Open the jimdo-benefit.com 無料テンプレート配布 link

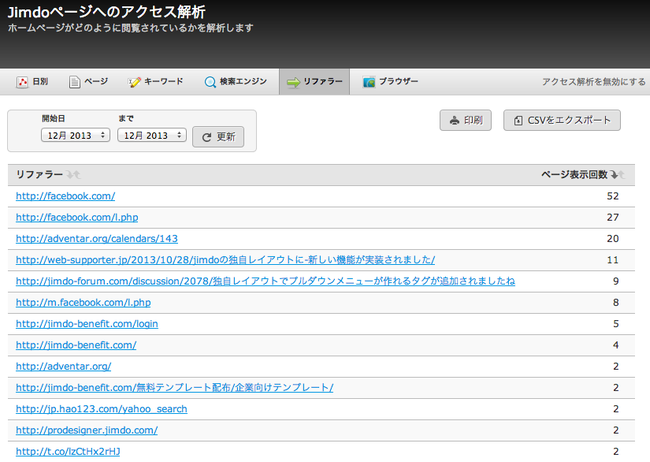pyautogui.click(x=175, y=387)
